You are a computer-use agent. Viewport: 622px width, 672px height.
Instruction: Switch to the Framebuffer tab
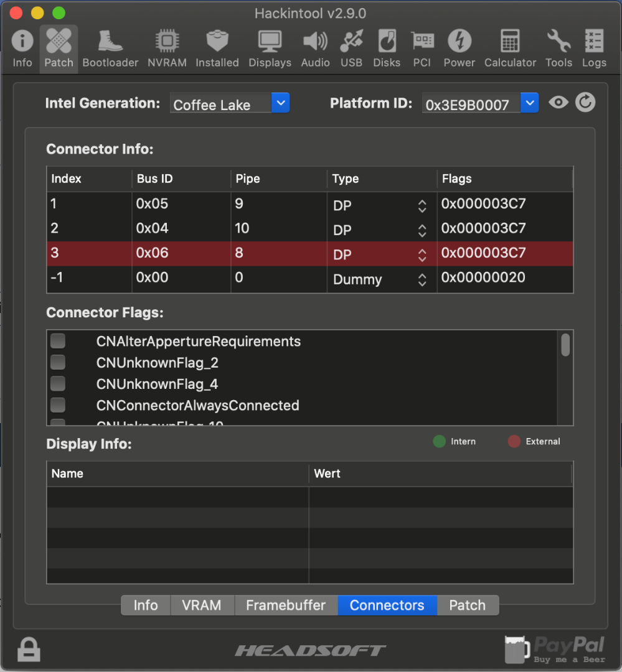286,605
